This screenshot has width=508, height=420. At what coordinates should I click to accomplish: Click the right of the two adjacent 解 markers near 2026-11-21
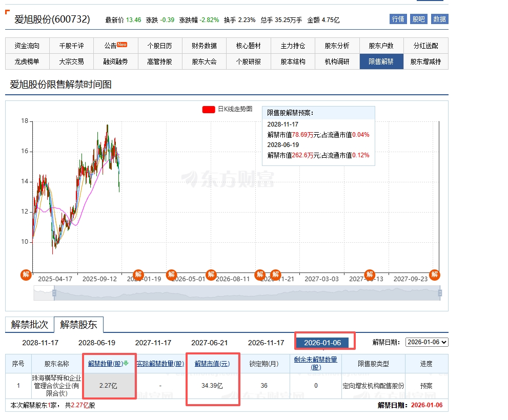pos(275,275)
